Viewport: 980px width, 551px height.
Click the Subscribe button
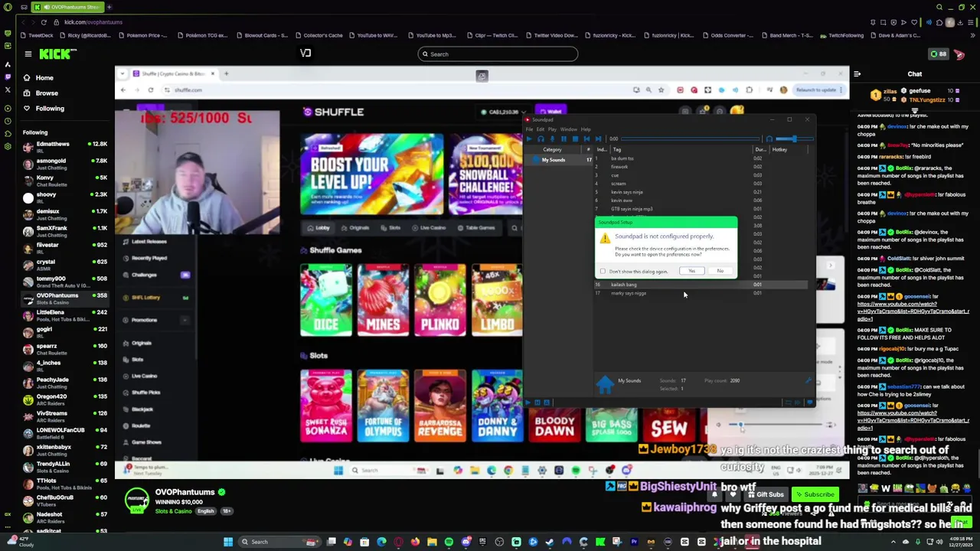pos(815,494)
